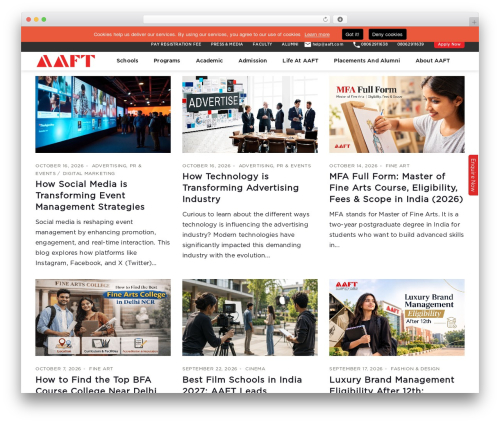500x423 pixels.
Task: Focus the browser address bar
Action: pos(236,19)
